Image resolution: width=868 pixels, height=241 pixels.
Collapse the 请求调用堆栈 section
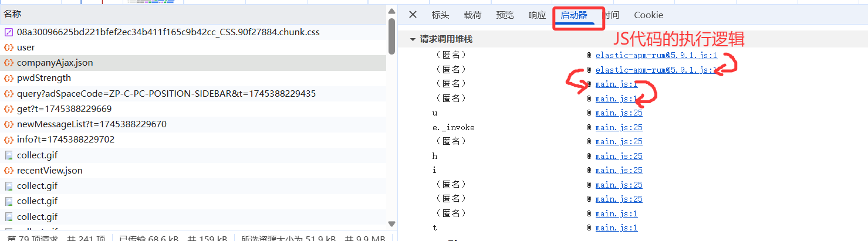pyautogui.click(x=413, y=39)
